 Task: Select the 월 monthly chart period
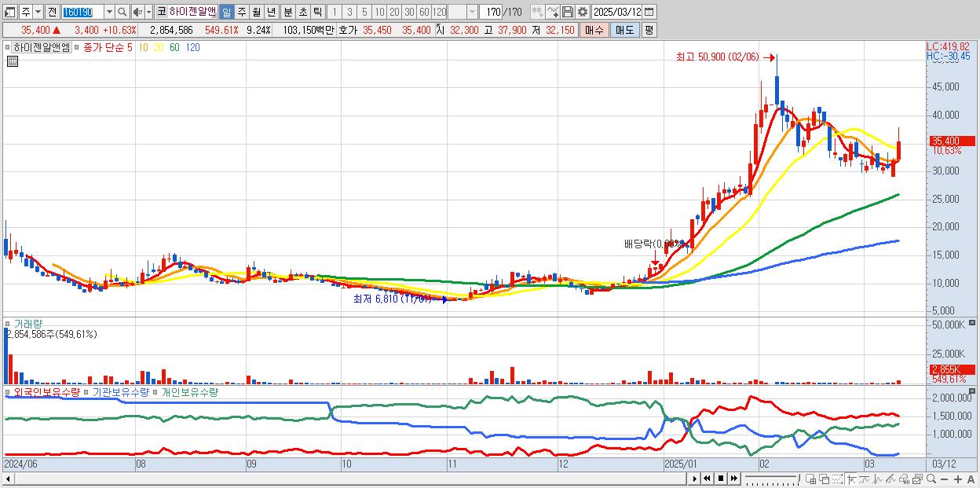point(256,12)
